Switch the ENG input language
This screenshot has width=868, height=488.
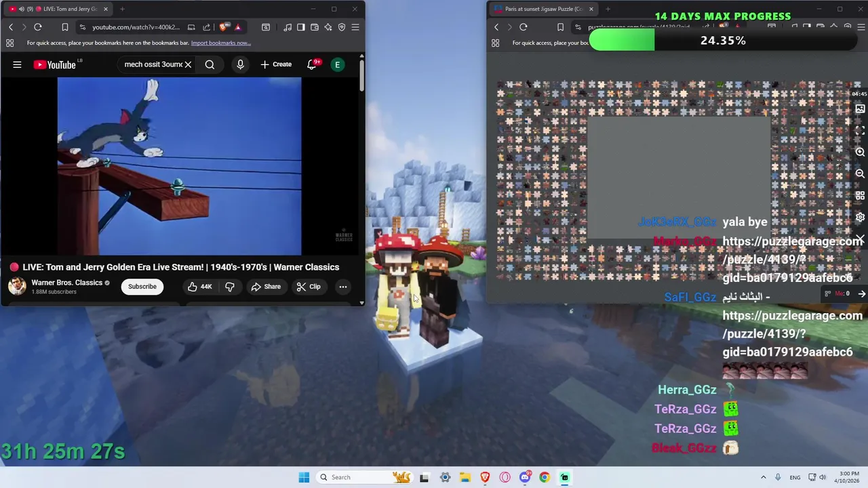point(795,477)
